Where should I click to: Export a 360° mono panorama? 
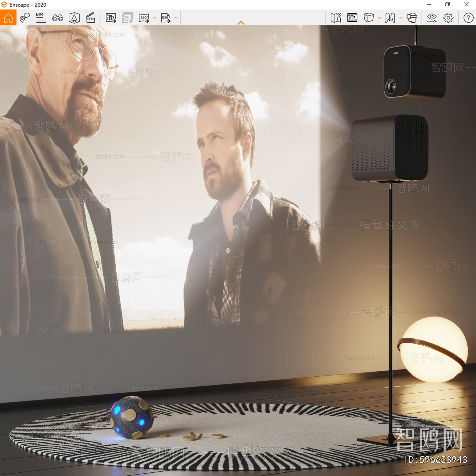[144, 18]
